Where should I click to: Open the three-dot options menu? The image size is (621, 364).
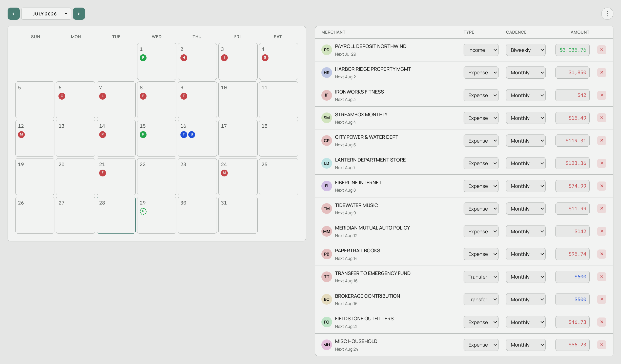[x=607, y=14]
